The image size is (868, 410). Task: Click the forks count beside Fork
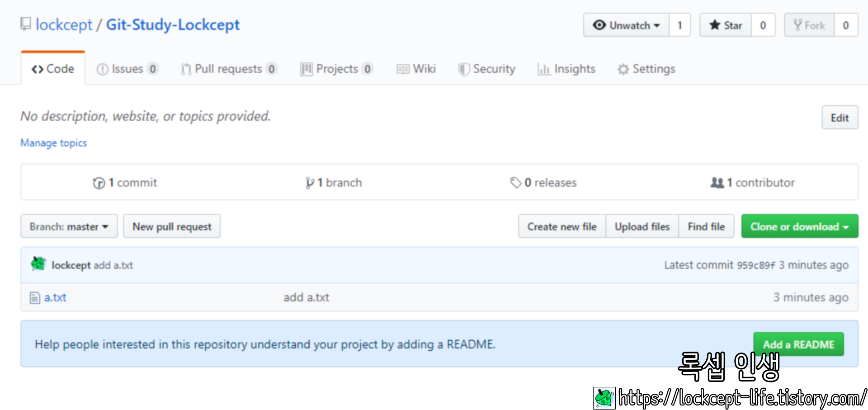[x=846, y=25]
